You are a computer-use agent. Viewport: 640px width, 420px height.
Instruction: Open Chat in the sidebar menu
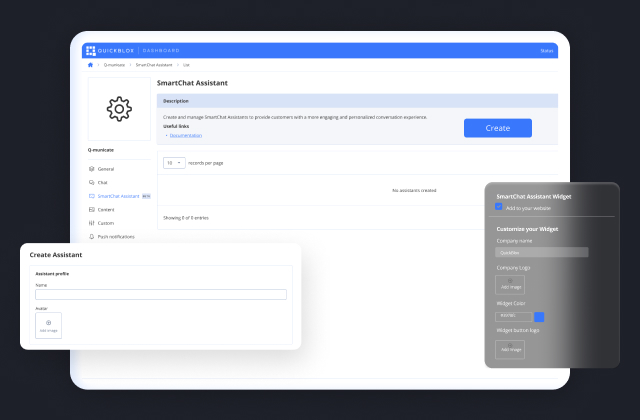click(x=102, y=182)
